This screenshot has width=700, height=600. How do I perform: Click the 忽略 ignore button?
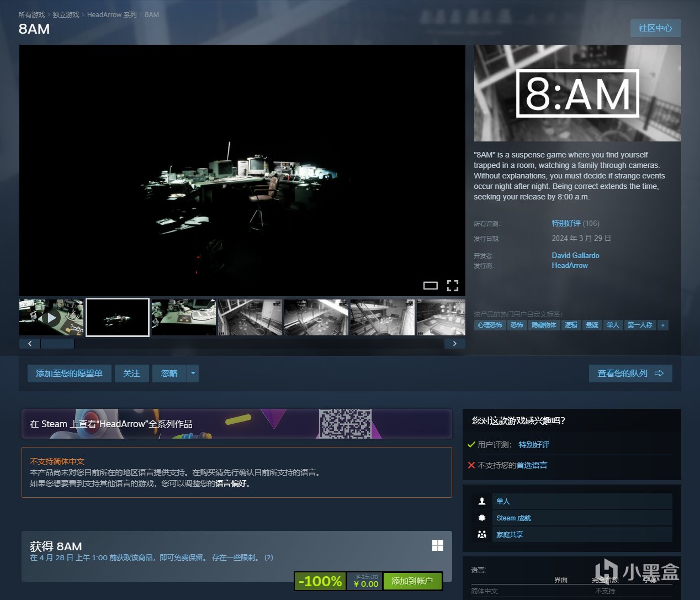[169, 373]
